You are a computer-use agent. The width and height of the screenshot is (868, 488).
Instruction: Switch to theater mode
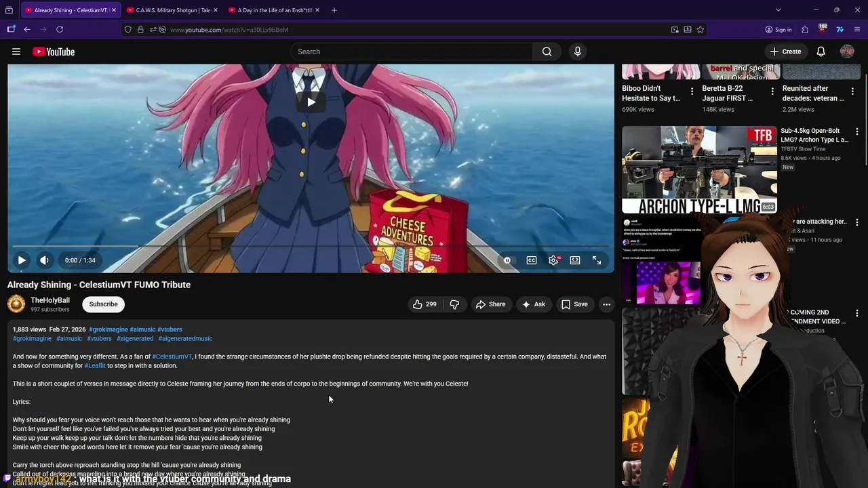(575, 260)
